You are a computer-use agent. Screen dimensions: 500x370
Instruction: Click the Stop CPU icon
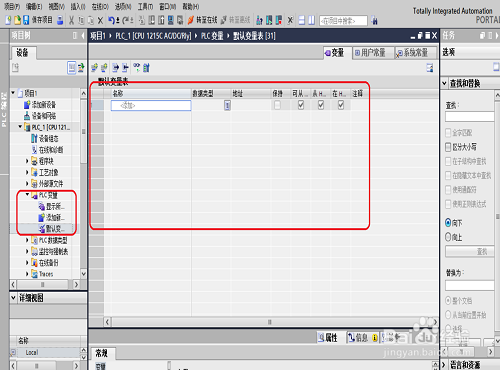point(279,20)
